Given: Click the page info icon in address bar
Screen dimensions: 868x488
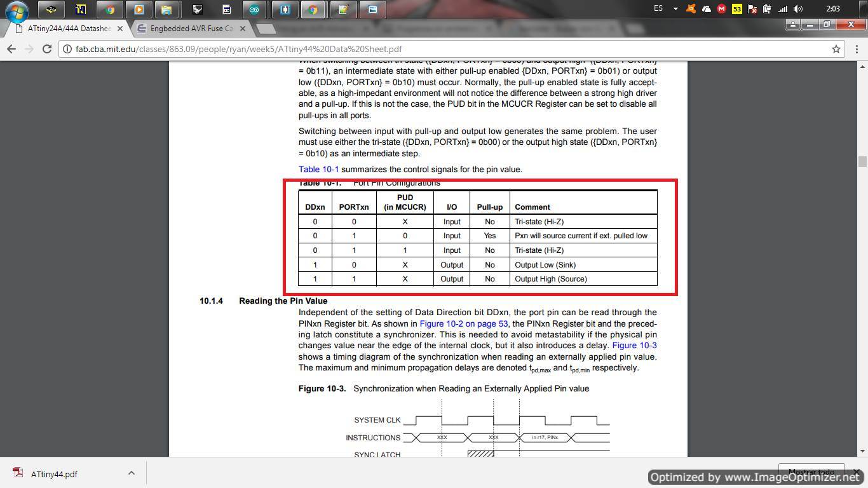Looking at the screenshot, I should [67, 49].
